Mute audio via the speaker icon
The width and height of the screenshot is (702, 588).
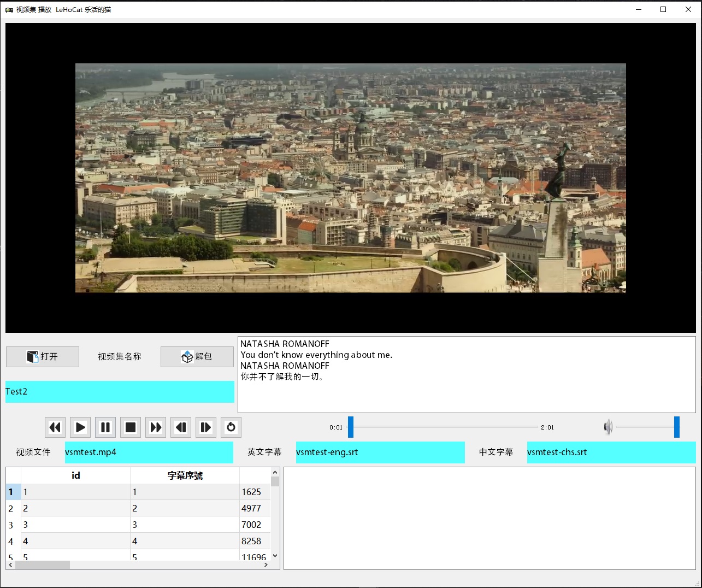608,427
